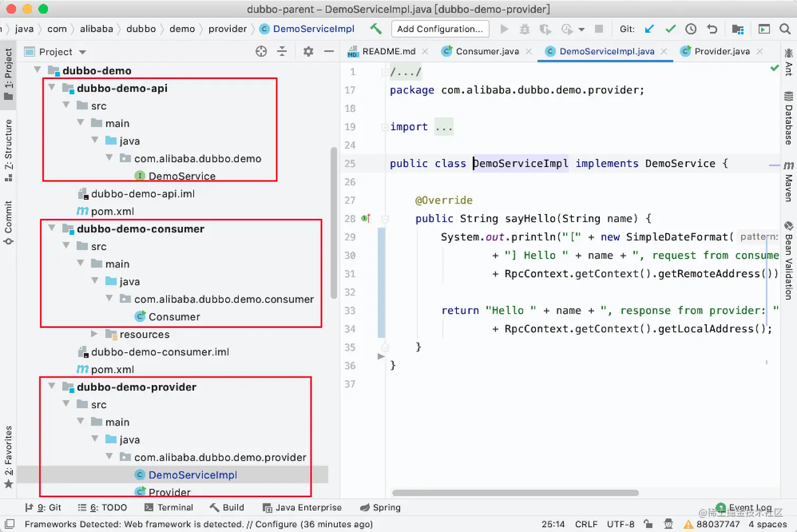Click the editor horizontal scrollbar

click(516, 493)
